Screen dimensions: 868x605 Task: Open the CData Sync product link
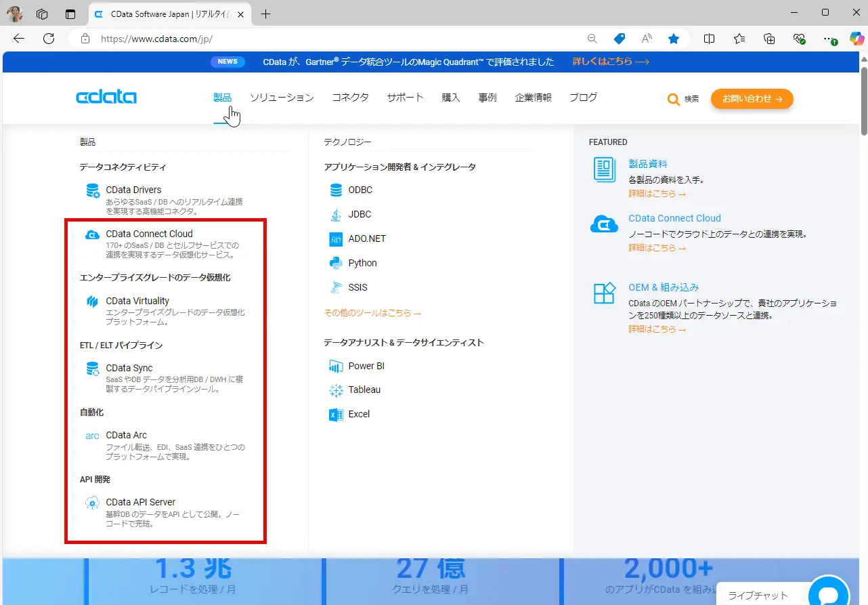point(129,368)
